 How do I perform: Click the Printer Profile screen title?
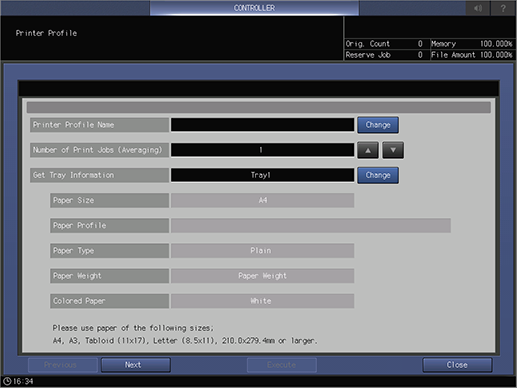pos(46,33)
